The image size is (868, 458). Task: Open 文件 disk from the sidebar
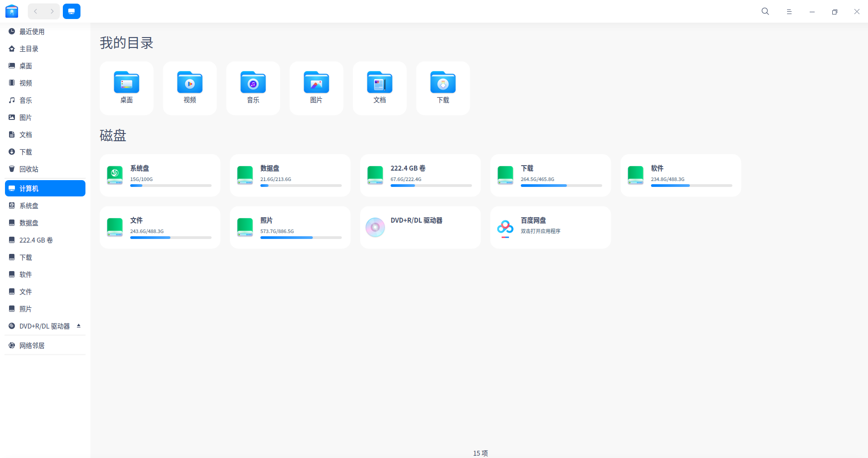point(45,291)
